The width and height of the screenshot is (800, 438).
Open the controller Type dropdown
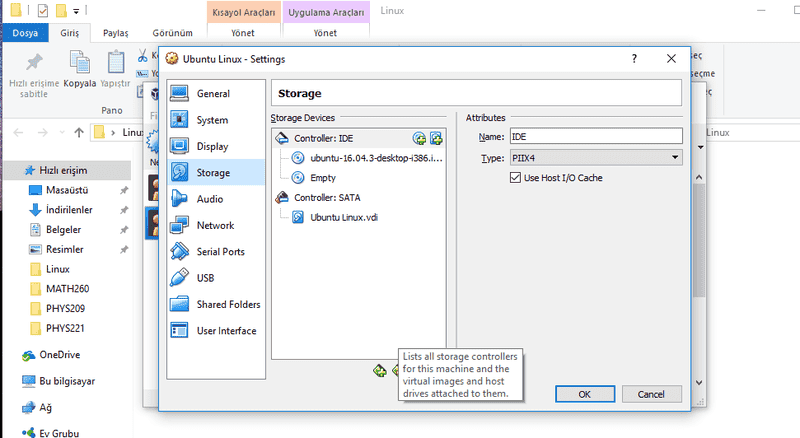pos(595,158)
